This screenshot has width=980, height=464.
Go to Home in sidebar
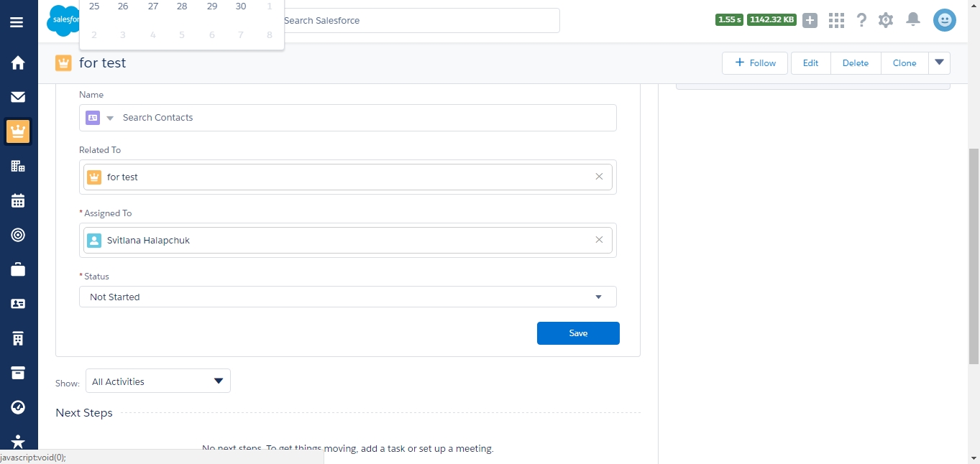pyautogui.click(x=18, y=63)
